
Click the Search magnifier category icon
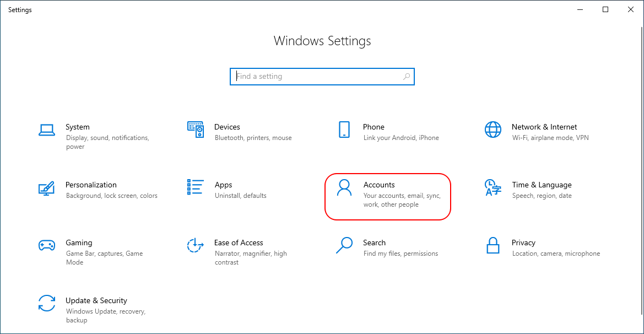coord(344,245)
